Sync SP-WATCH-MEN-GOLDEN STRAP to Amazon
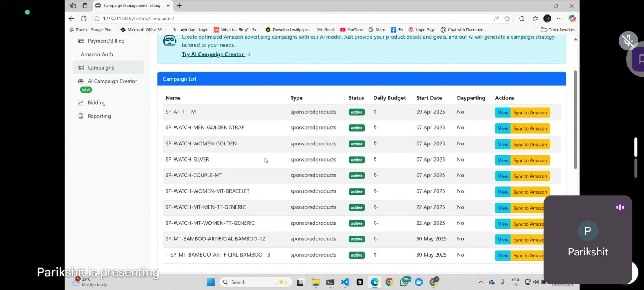Screen dimensions: 644x290 [x=530, y=128]
